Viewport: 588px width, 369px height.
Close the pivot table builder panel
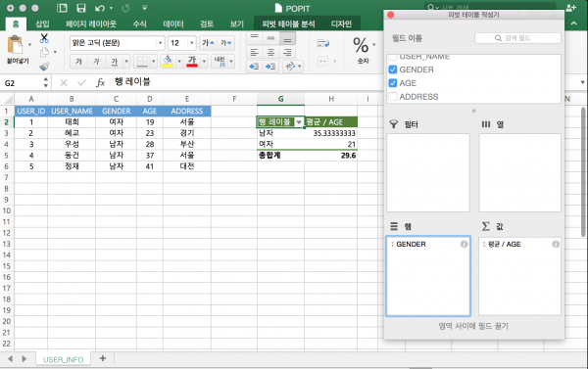[x=390, y=15]
